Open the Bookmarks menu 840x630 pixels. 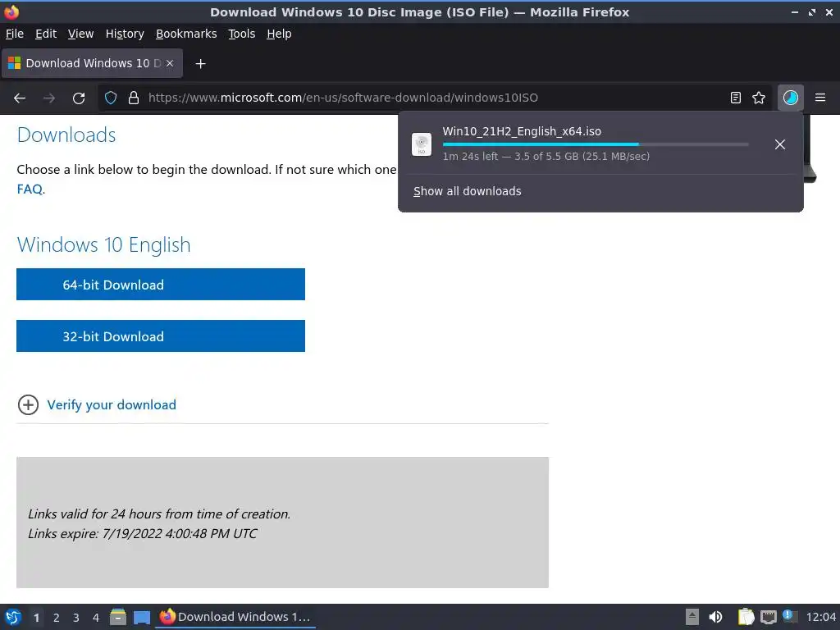click(186, 34)
